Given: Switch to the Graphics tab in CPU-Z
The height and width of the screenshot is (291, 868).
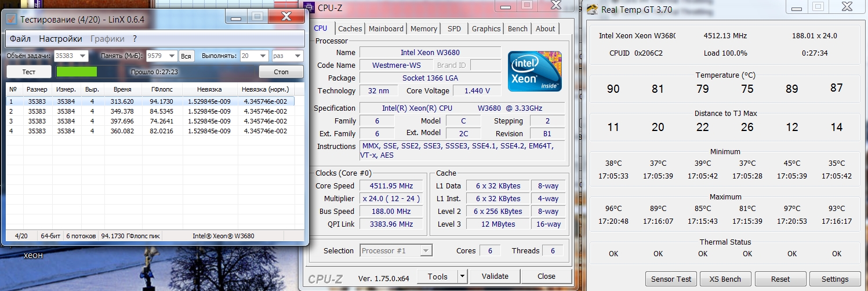Looking at the screenshot, I should 486,28.
